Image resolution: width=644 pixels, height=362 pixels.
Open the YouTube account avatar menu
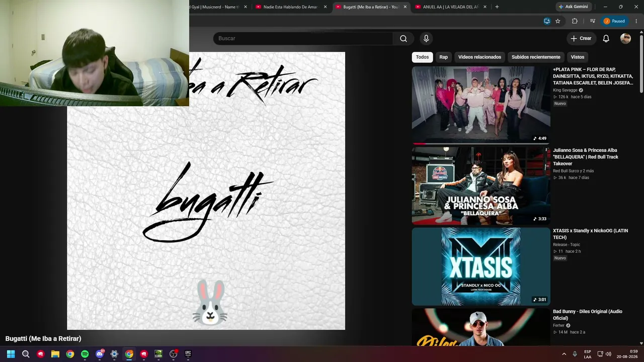click(x=625, y=39)
